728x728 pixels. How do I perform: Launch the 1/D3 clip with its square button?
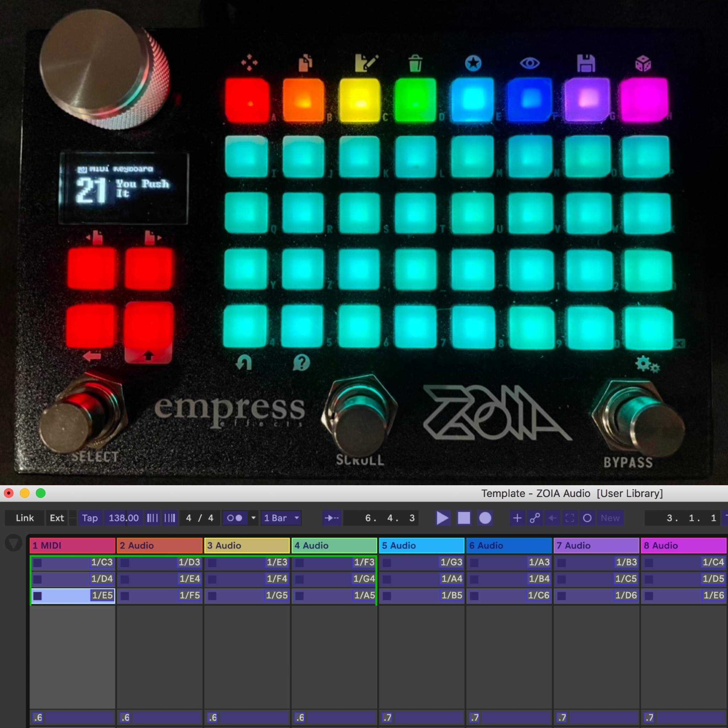point(125,563)
